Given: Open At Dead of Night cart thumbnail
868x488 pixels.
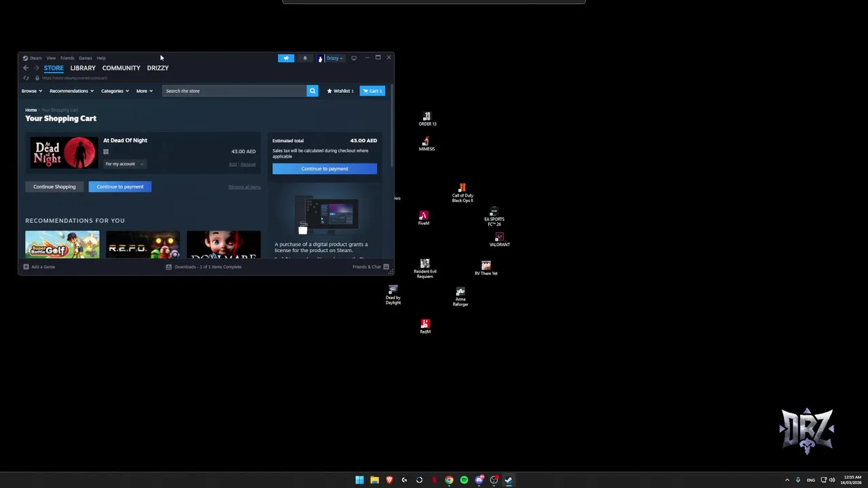Looking at the screenshot, I should coord(64,152).
